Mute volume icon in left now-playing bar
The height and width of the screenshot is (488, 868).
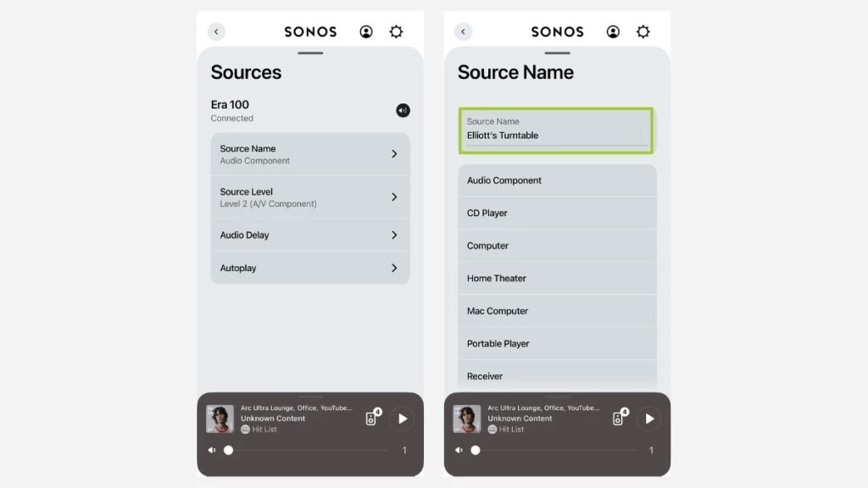tap(212, 450)
